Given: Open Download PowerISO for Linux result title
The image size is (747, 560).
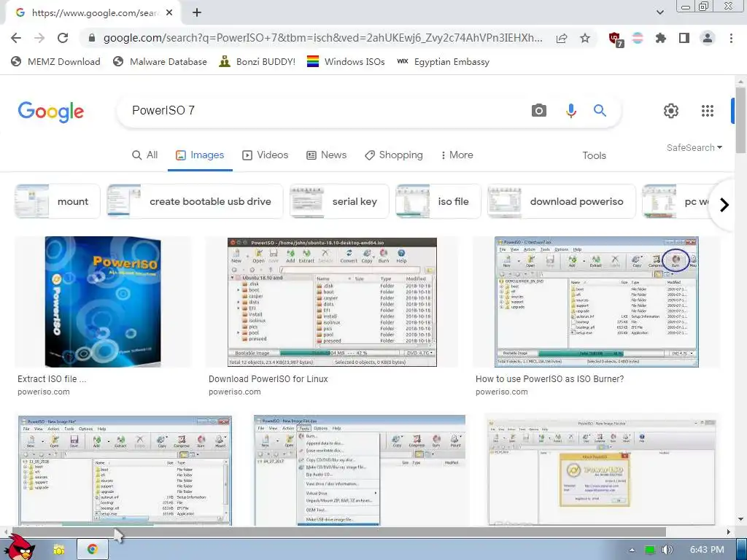Looking at the screenshot, I should [268, 379].
